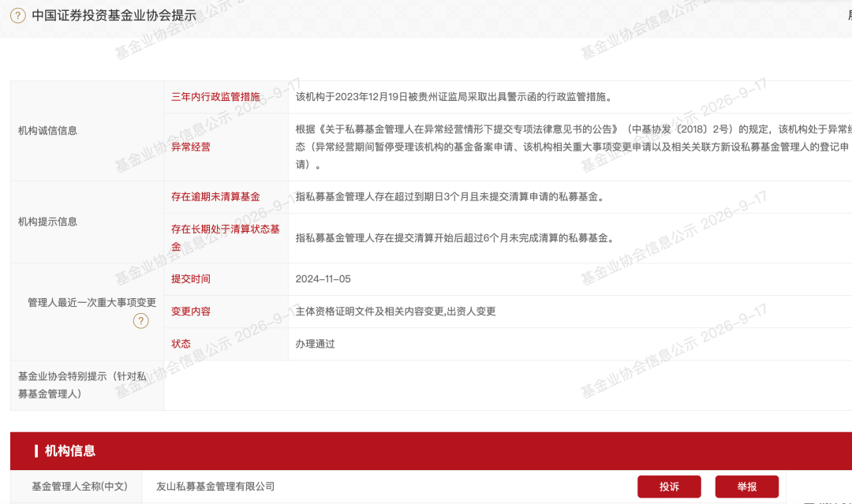Click the 机构信息 section heading

tap(70, 451)
